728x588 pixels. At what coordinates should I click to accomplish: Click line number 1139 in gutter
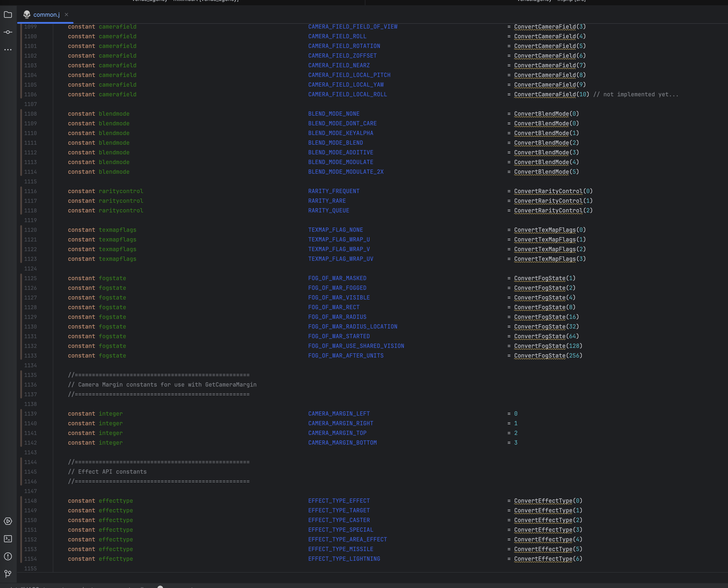click(30, 414)
